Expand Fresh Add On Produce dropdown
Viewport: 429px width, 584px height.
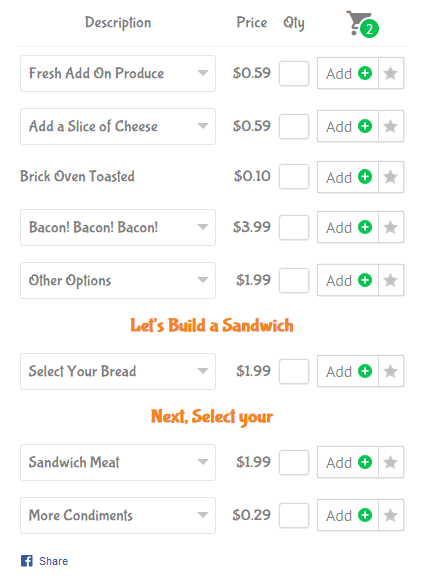coord(118,73)
